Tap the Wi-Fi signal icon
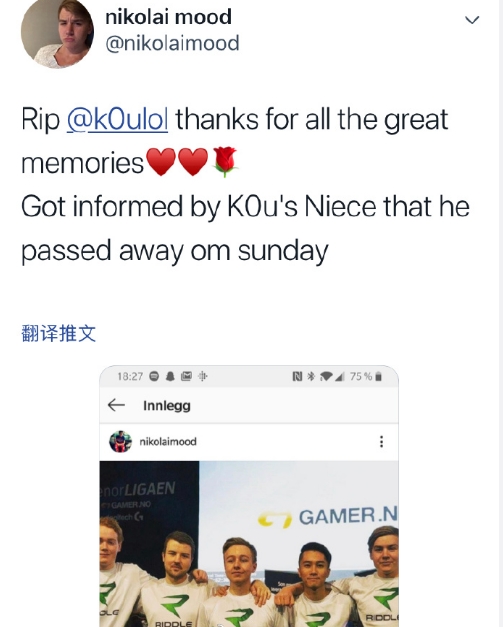503x627 pixels. click(x=327, y=376)
